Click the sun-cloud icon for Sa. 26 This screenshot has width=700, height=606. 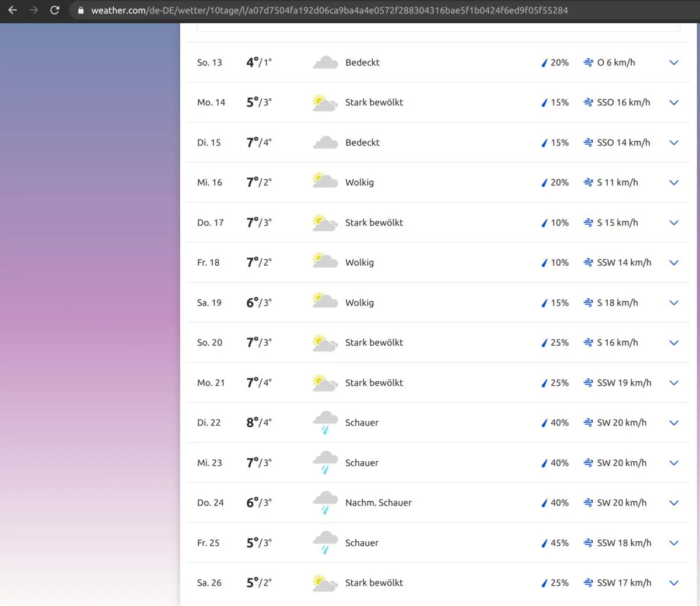coord(325,583)
